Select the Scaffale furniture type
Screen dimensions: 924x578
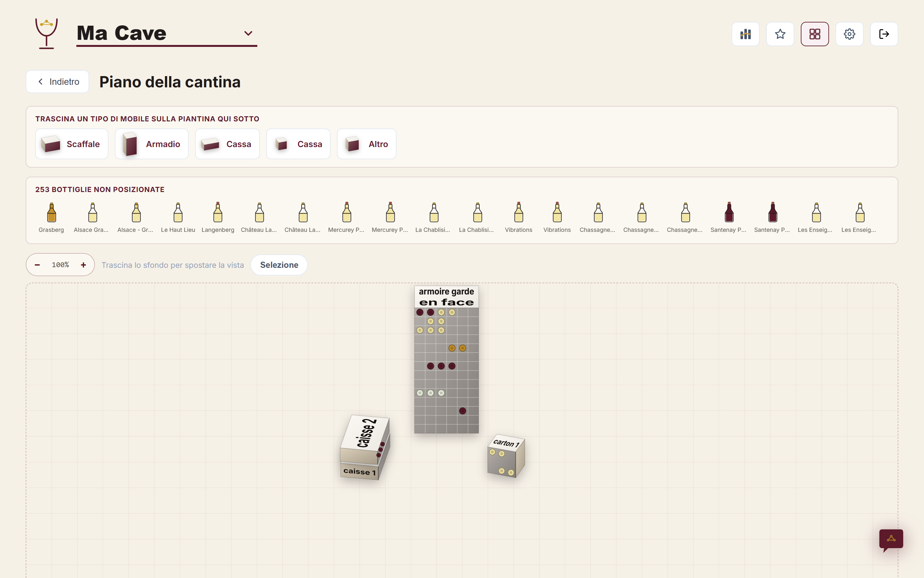(72, 144)
